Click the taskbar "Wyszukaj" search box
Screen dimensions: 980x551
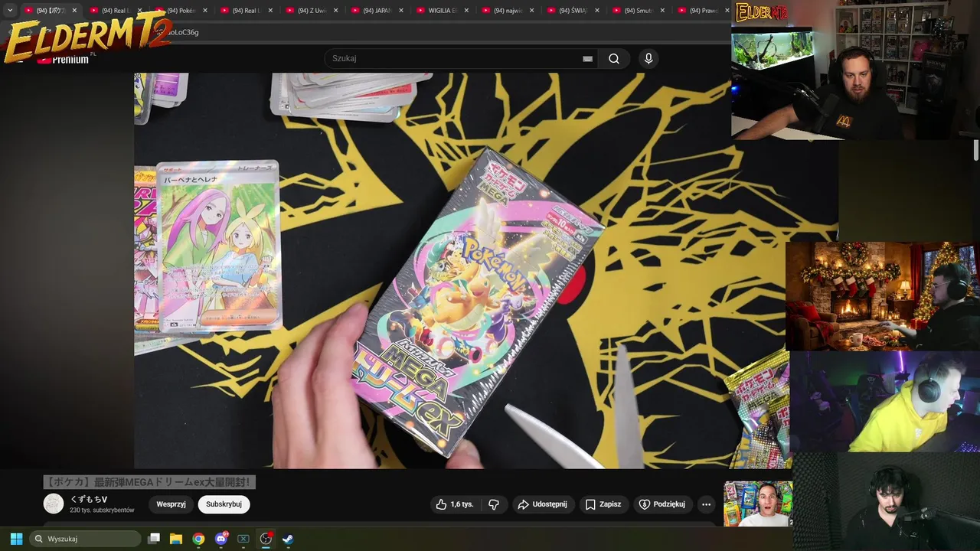click(86, 539)
